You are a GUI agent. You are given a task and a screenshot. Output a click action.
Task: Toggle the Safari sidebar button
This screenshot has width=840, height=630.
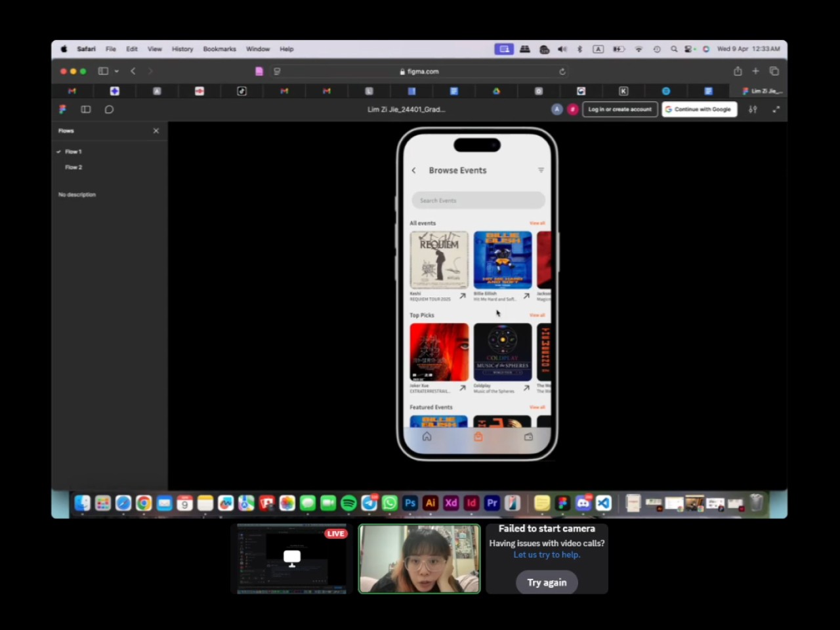coord(103,71)
